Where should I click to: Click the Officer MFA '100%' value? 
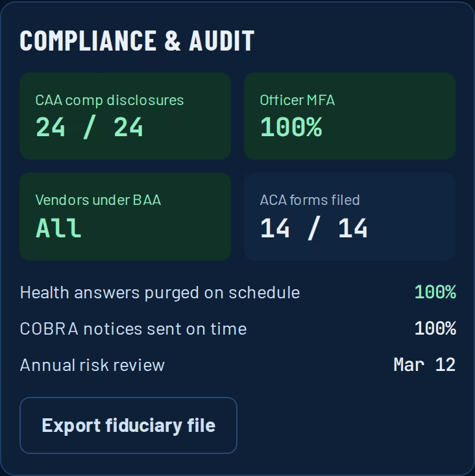click(x=291, y=127)
